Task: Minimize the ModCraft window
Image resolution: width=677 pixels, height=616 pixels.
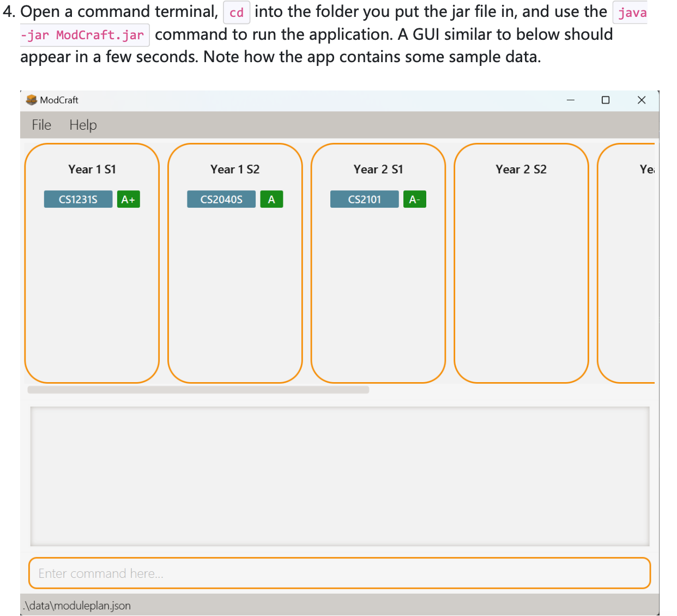Action: [x=571, y=100]
